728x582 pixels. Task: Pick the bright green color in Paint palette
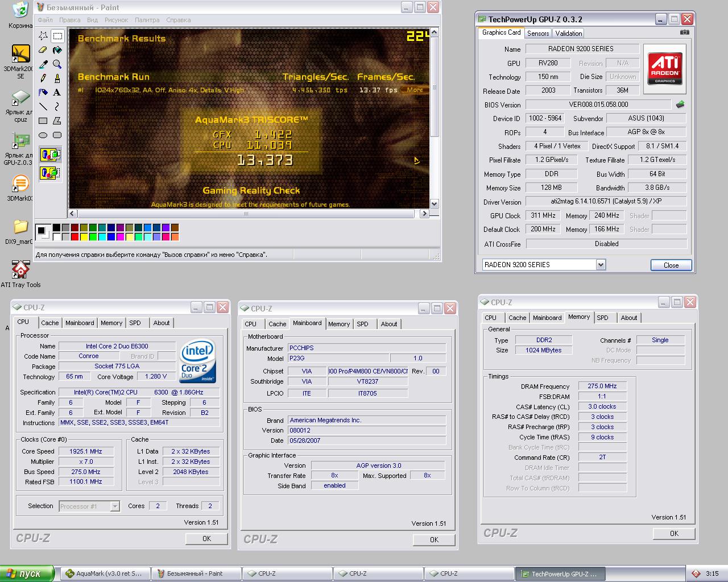click(x=93, y=236)
